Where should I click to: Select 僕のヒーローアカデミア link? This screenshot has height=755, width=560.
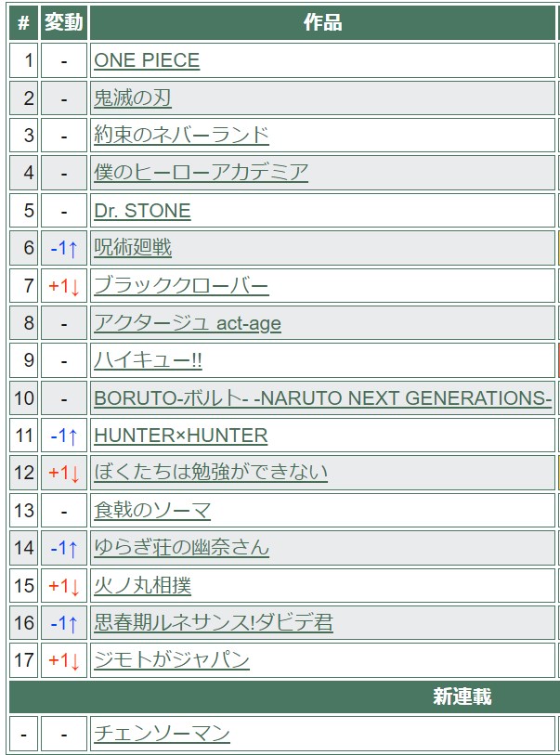coord(201,173)
